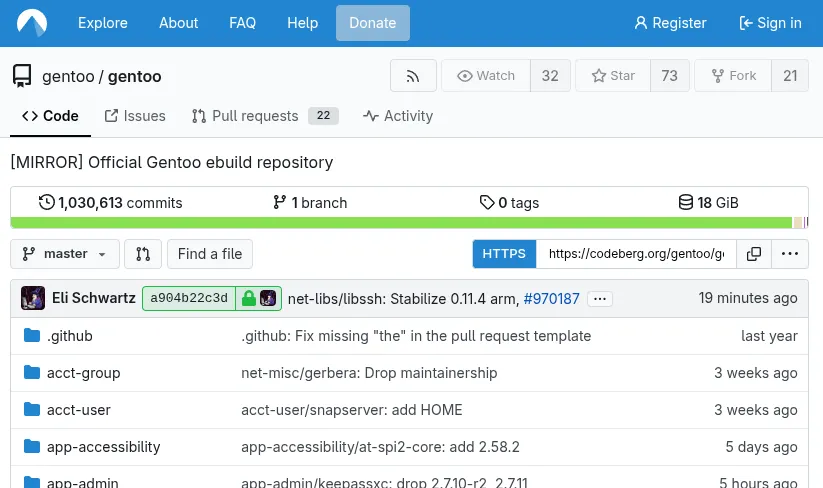
Task: Star the gentoo repository
Action: [x=614, y=76]
